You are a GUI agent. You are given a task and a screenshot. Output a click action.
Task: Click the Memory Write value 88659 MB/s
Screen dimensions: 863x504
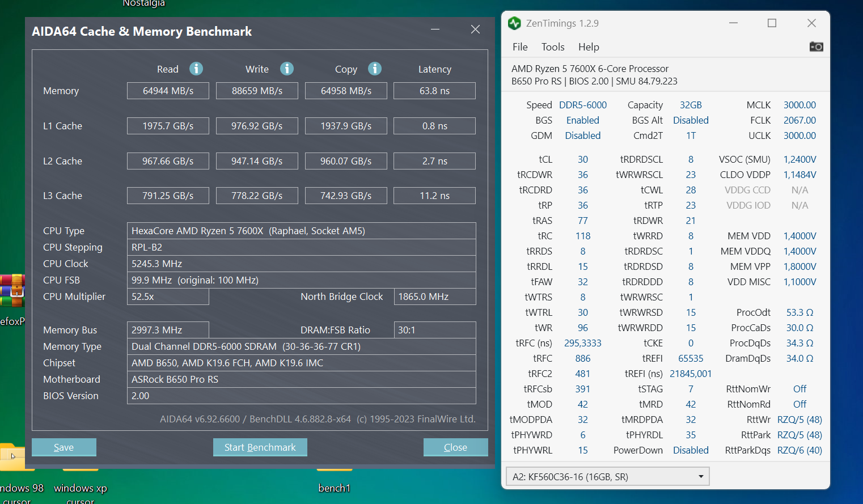click(257, 91)
